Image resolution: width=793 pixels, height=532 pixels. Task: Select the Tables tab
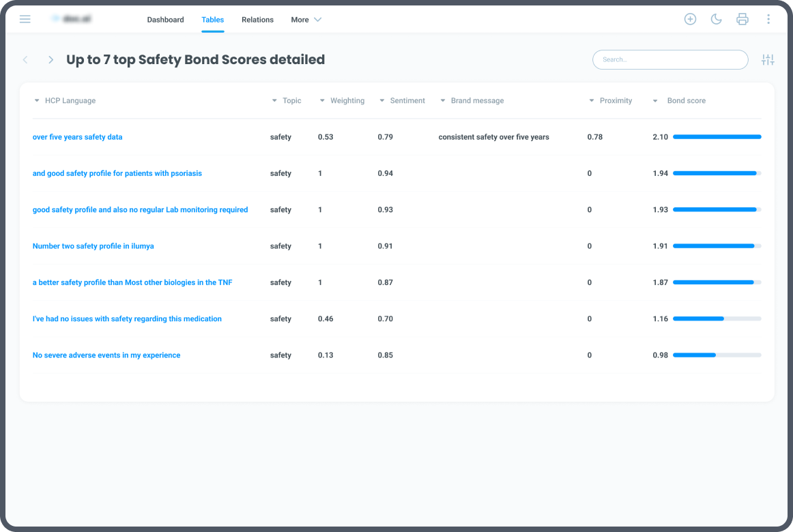pyautogui.click(x=212, y=20)
